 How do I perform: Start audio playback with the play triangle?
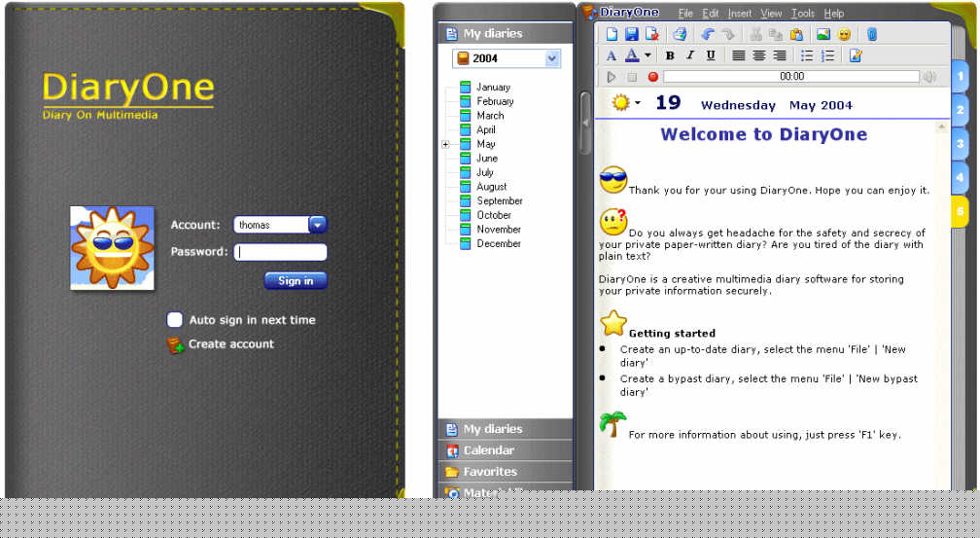coord(612,76)
